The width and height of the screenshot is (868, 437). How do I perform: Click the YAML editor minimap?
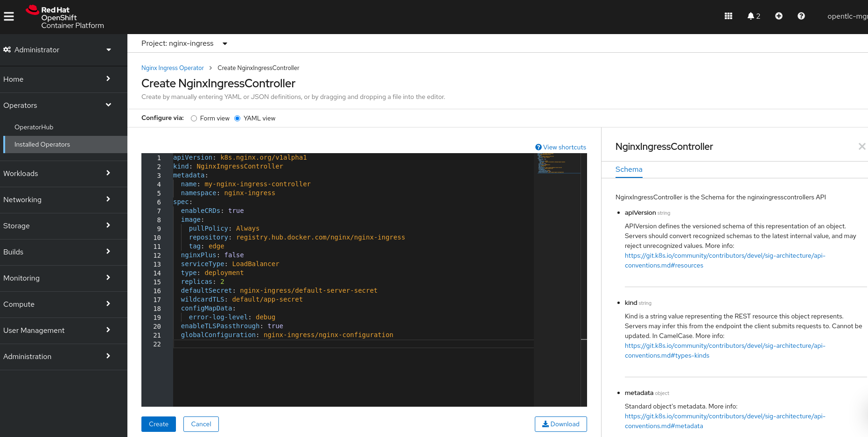tap(557, 163)
